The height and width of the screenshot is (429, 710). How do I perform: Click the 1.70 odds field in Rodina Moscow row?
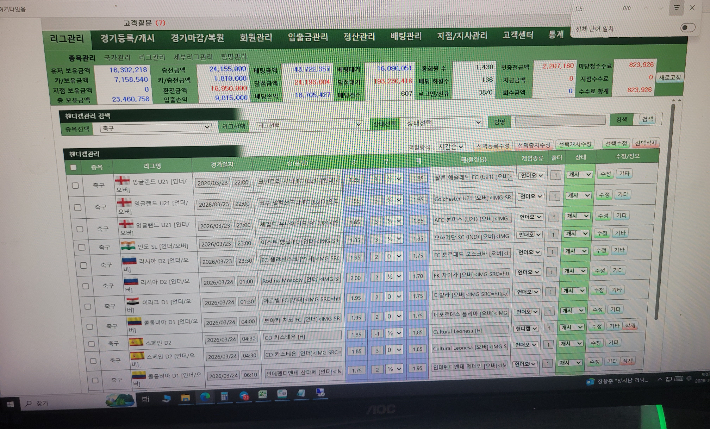point(418,275)
